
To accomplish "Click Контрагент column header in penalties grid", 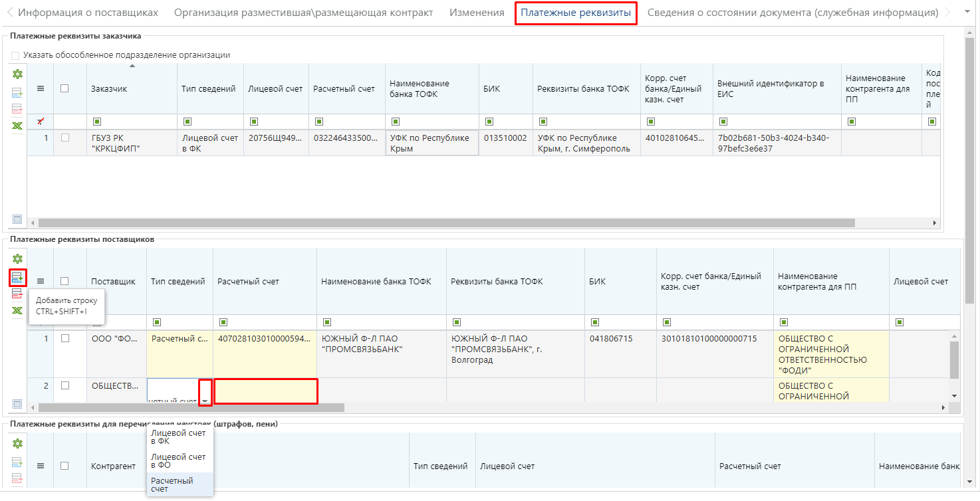I will tap(113, 466).
